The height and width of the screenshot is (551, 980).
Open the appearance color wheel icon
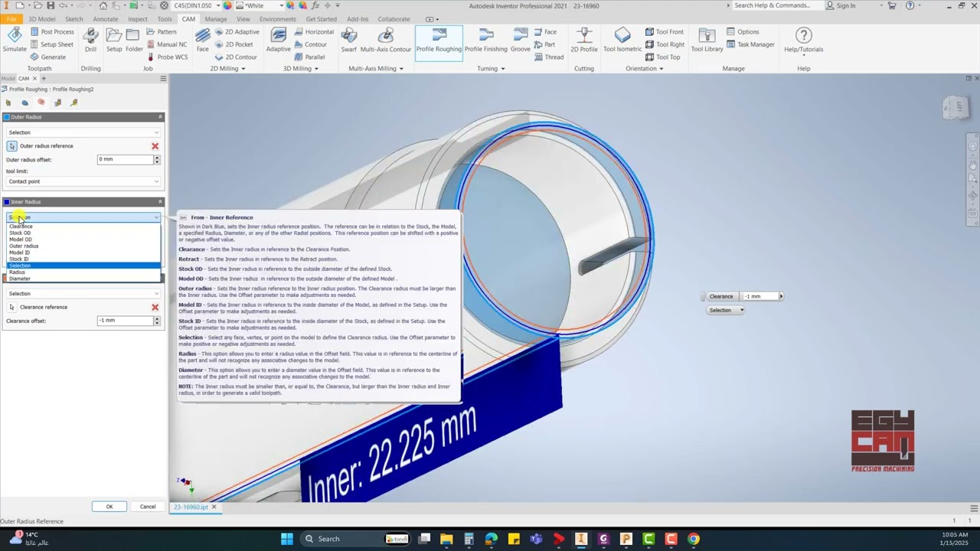(227, 5)
